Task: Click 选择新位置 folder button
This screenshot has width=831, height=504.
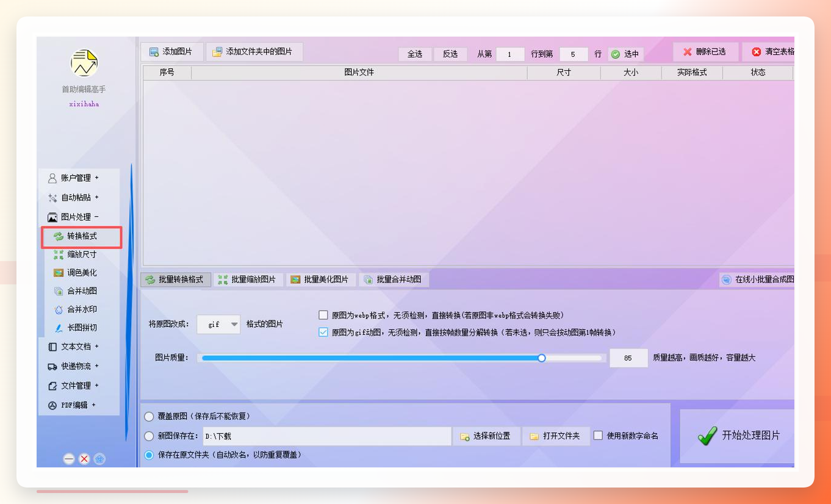Action: (486, 436)
